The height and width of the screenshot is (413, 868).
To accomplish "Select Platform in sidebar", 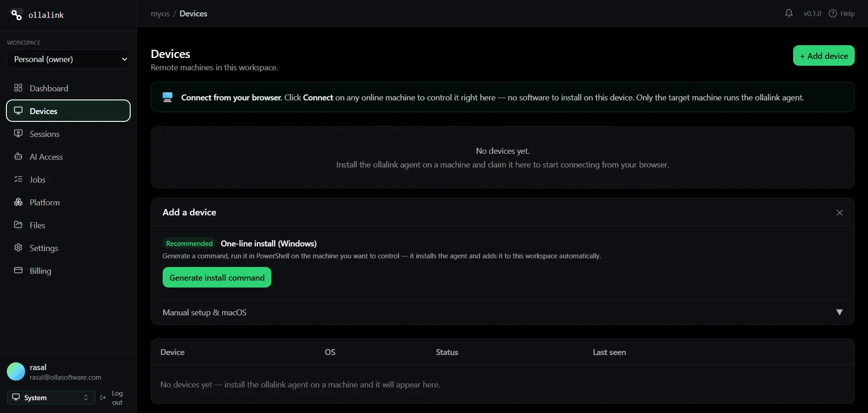I will (68, 202).
